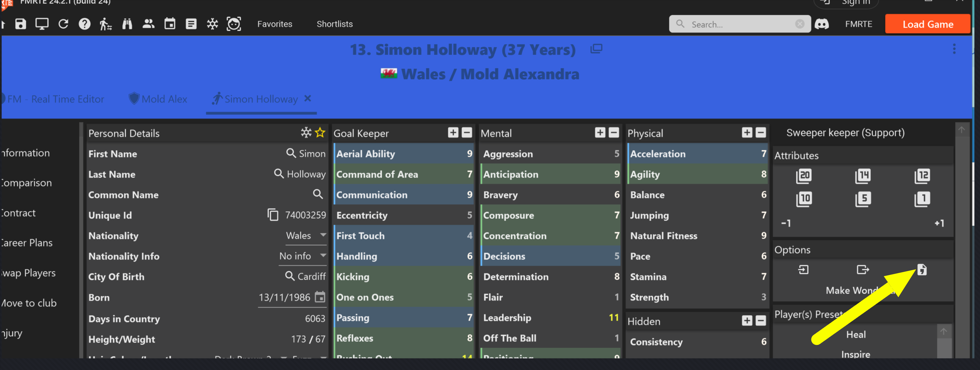Click into the Search input field
The image size is (980, 370).
(x=740, y=24)
